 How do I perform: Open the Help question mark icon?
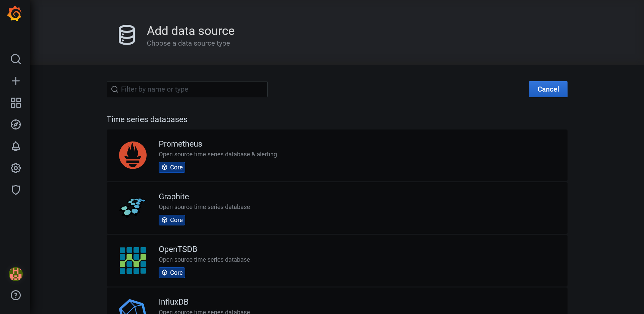[x=16, y=295]
